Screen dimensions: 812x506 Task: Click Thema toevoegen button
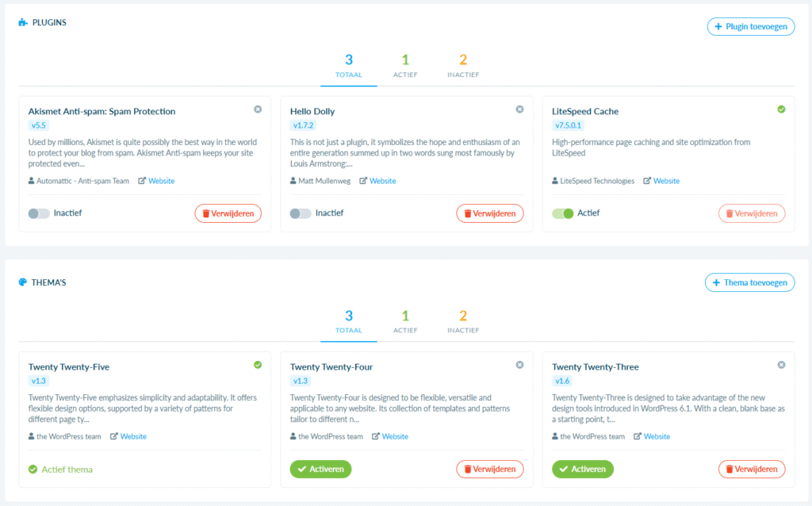749,282
